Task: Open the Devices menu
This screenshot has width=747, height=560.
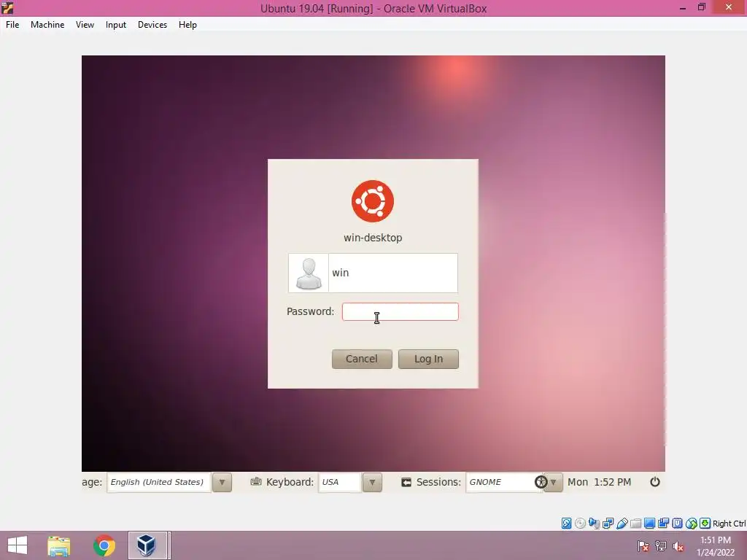Action: pyautogui.click(x=152, y=25)
